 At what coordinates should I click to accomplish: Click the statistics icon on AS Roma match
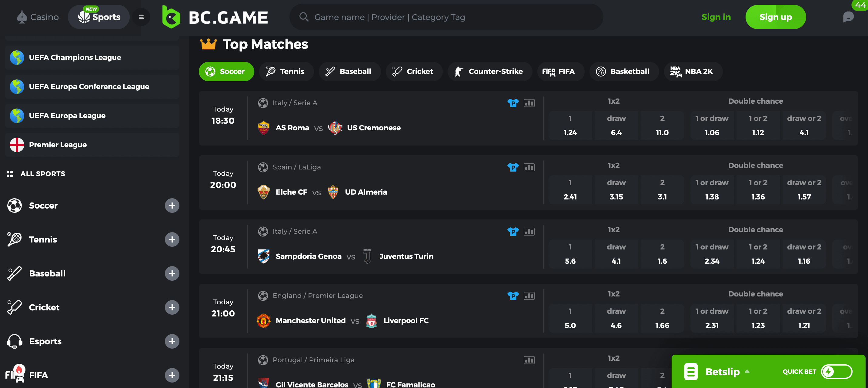(529, 103)
